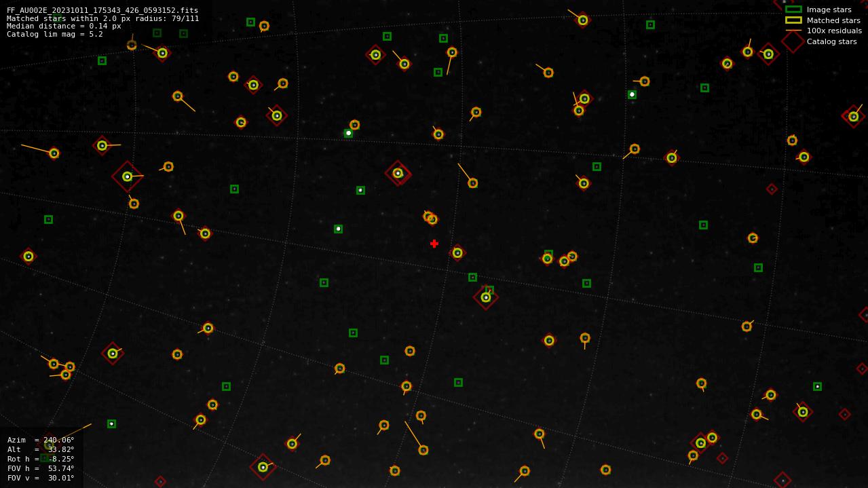Click the red cross at the image center

(x=434, y=244)
